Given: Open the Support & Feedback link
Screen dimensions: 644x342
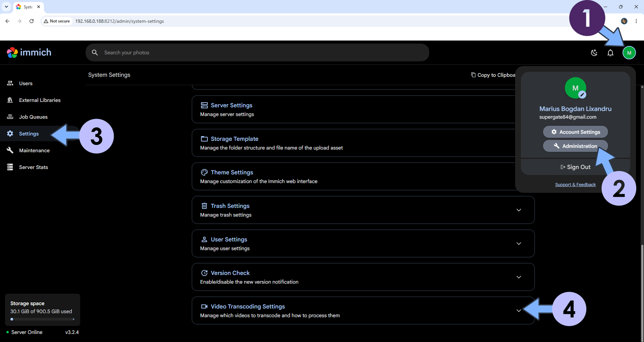Looking at the screenshot, I should [x=575, y=185].
